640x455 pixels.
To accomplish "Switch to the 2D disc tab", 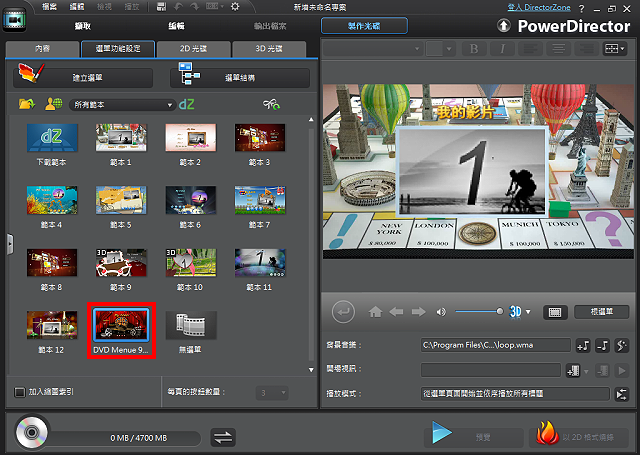I will (x=193, y=49).
